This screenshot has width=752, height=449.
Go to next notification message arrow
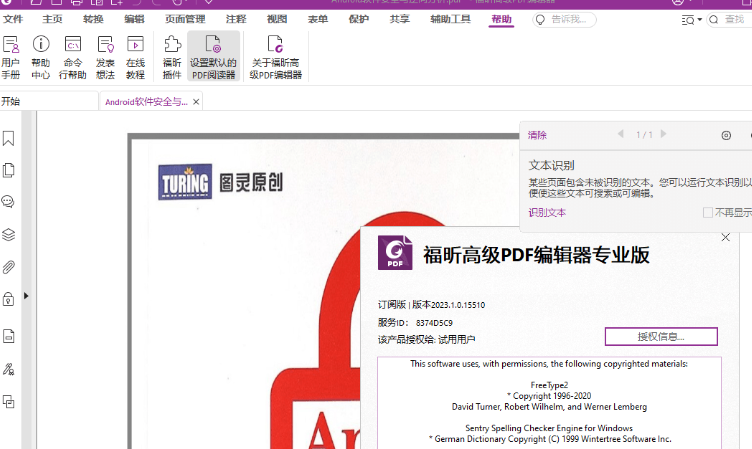pyautogui.click(x=662, y=134)
